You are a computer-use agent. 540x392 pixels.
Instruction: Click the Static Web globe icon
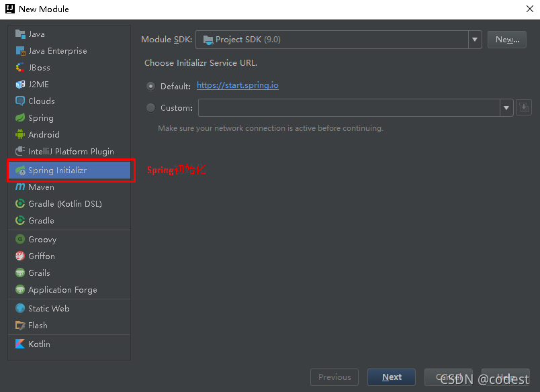tap(20, 308)
